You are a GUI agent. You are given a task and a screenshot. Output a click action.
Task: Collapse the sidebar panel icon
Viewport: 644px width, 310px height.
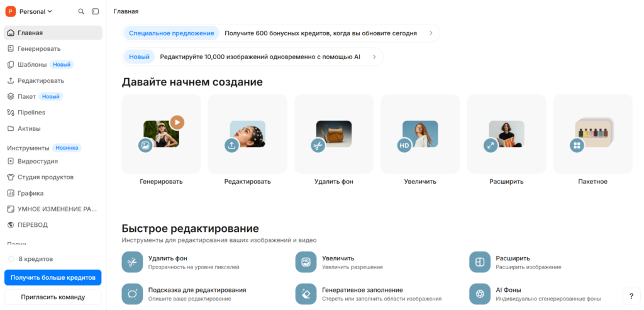point(96,11)
